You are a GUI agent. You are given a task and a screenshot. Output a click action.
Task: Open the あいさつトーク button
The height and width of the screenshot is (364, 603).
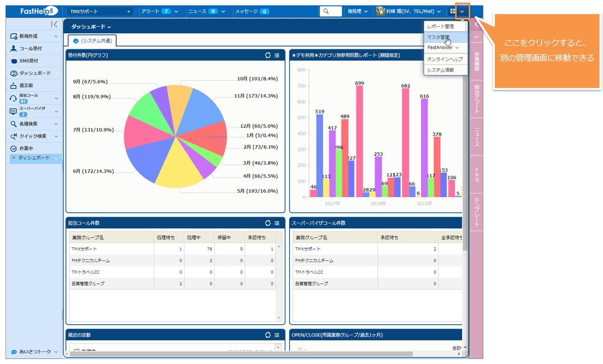[x=34, y=352]
